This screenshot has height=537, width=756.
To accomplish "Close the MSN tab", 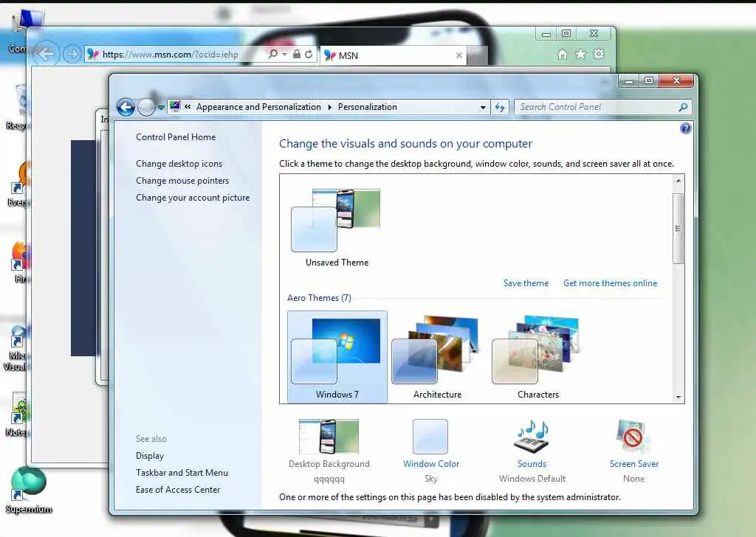I will click(x=459, y=55).
